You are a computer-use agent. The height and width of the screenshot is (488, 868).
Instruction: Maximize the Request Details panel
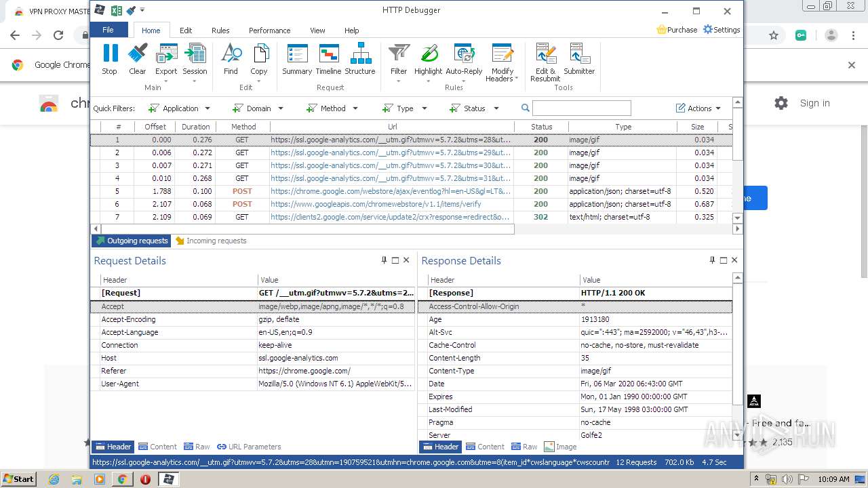(x=395, y=260)
